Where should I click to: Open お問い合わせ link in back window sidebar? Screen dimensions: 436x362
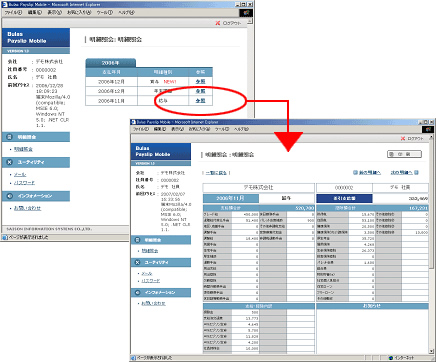(27, 208)
